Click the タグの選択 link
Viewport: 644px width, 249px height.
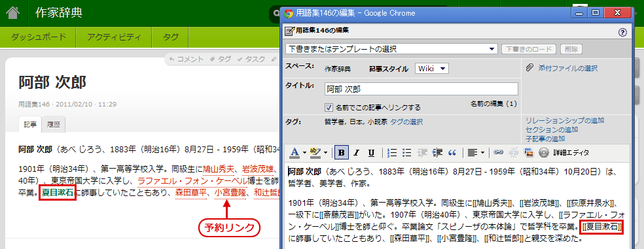[406, 122]
